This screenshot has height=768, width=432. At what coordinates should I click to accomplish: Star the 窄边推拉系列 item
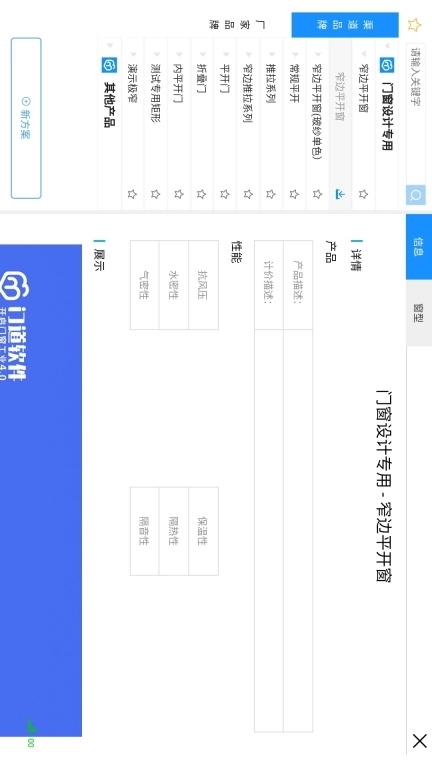point(248,194)
